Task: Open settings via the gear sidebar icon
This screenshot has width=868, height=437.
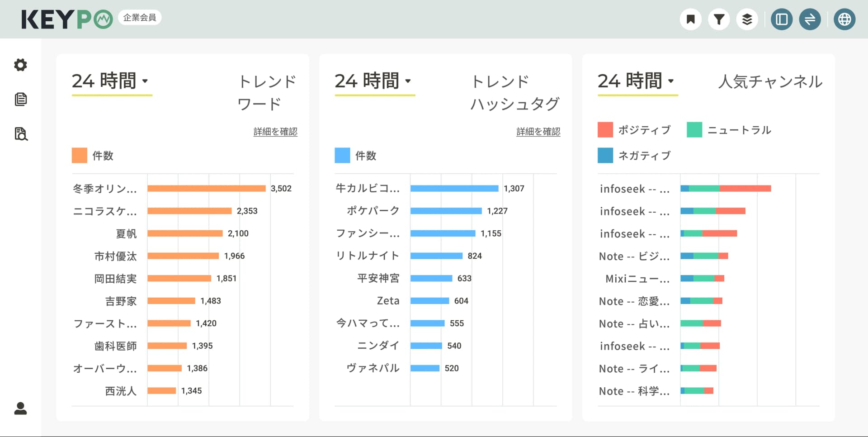Action: 20,65
